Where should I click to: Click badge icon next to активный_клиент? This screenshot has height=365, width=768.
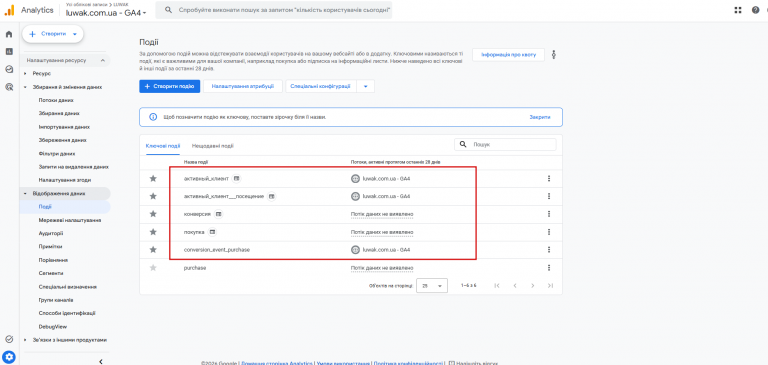pos(237,179)
